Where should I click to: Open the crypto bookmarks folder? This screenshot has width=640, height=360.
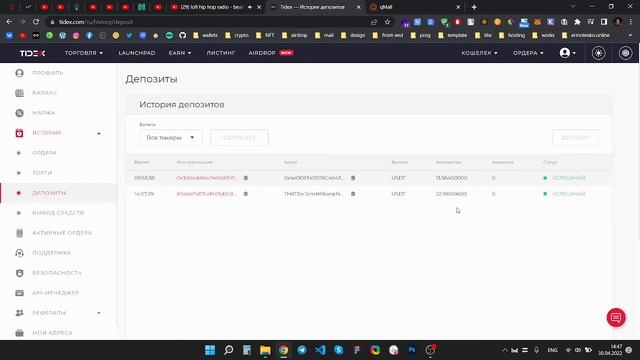pos(237,36)
